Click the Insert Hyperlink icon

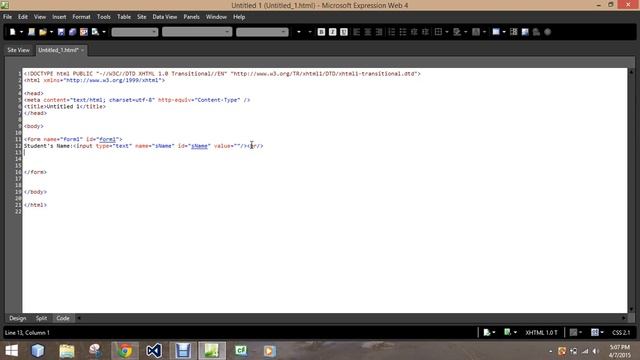click(536, 32)
